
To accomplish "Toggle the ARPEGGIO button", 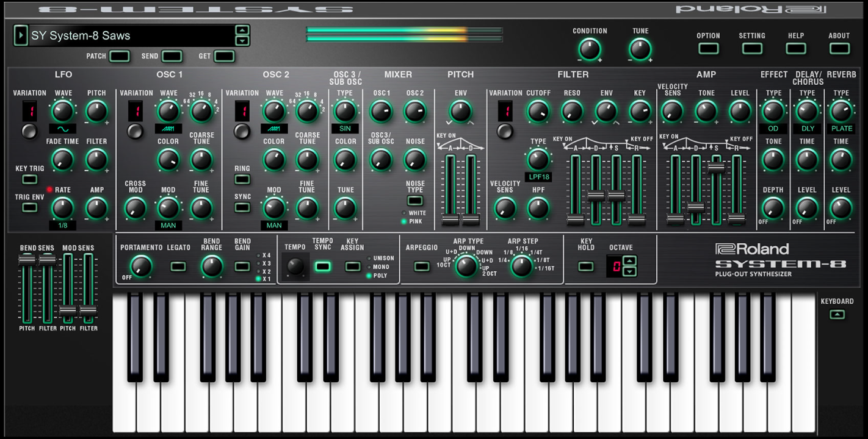I will [422, 266].
